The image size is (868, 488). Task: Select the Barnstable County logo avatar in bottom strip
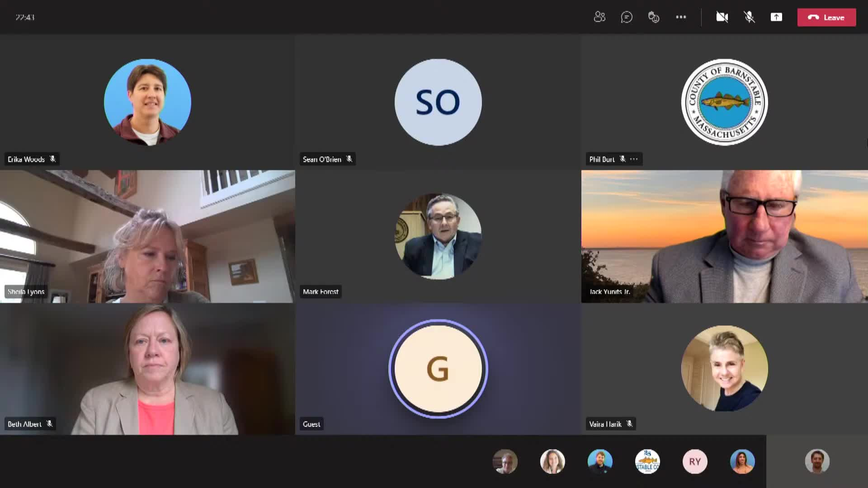click(647, 461)
